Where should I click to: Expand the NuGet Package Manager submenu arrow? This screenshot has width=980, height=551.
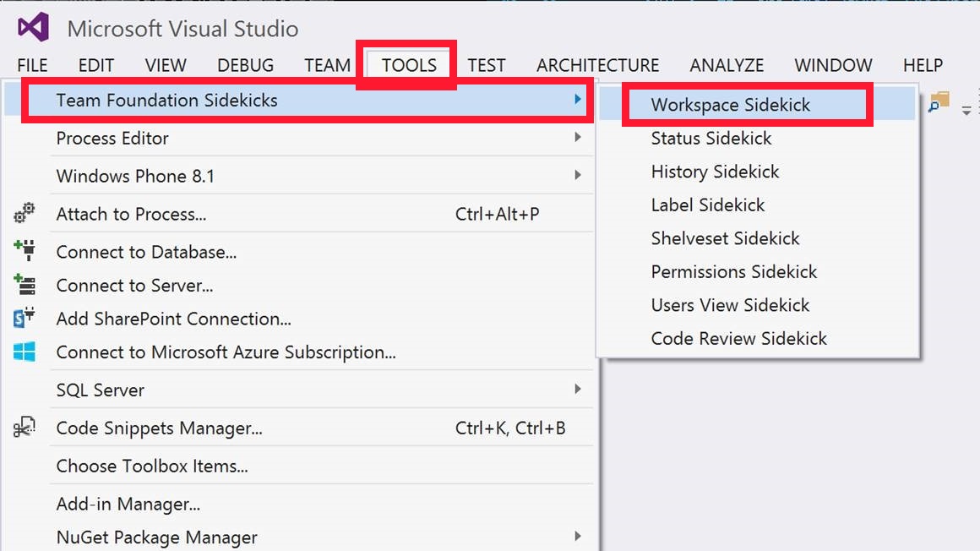[x=578, y=536]
